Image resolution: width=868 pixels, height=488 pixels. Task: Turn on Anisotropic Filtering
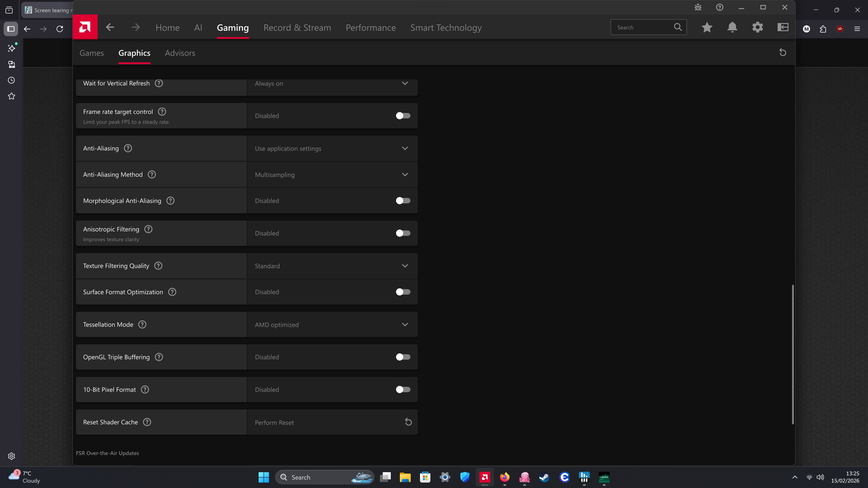point(403,233)
